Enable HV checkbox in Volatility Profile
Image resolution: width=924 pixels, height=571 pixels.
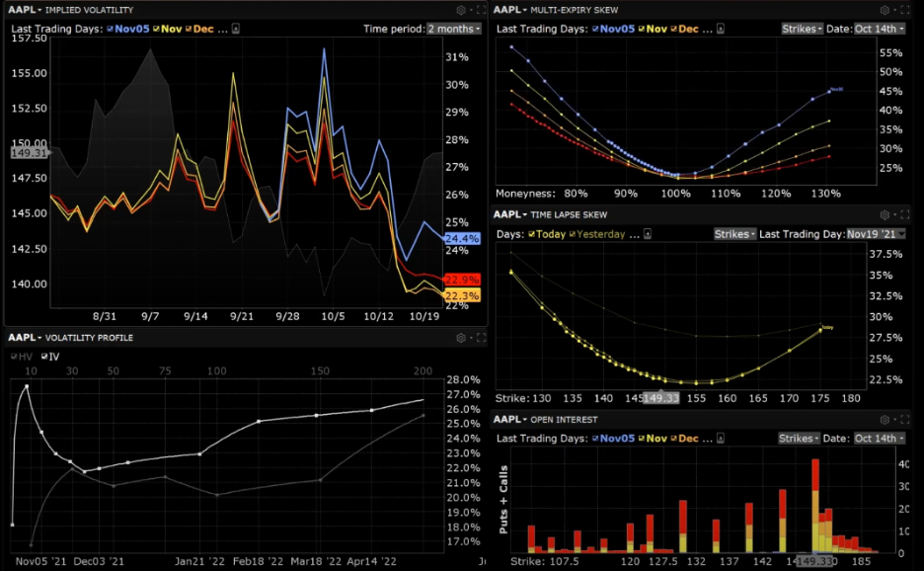click(x=14, y=357)
